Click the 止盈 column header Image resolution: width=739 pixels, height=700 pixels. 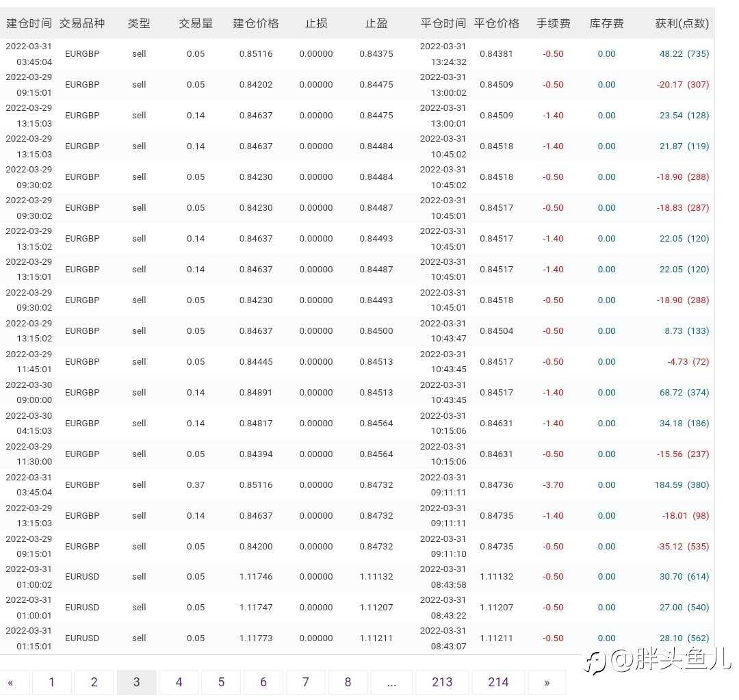point(376,23)
